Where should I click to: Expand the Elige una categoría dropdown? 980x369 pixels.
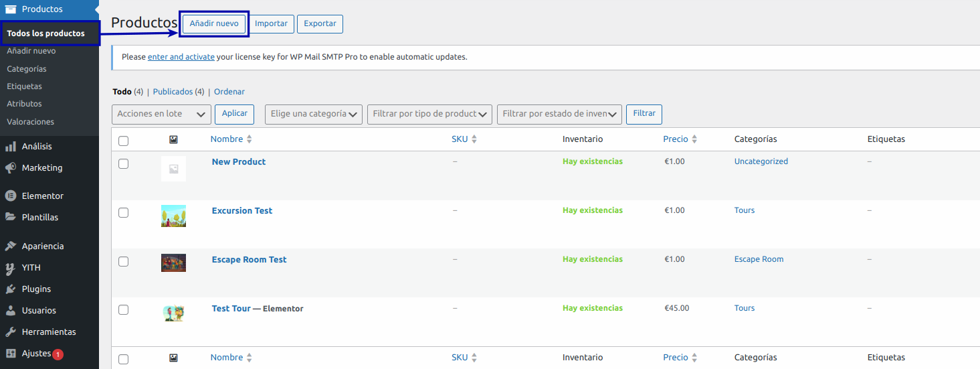pyautogui.click(x=314, y=115)
